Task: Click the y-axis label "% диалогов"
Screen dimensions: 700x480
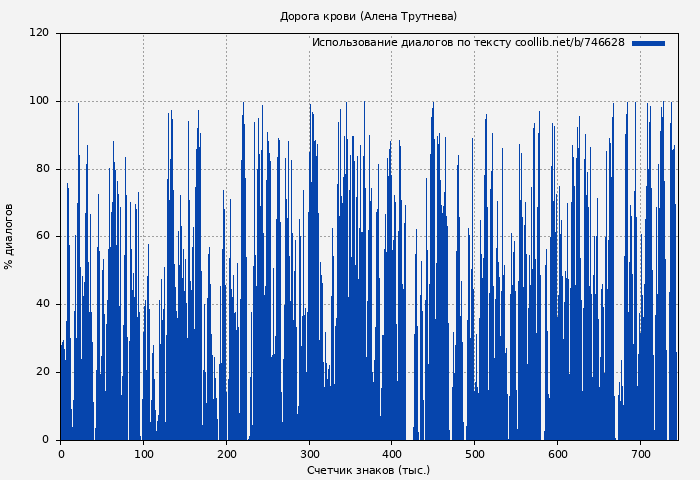Action: 10,236
